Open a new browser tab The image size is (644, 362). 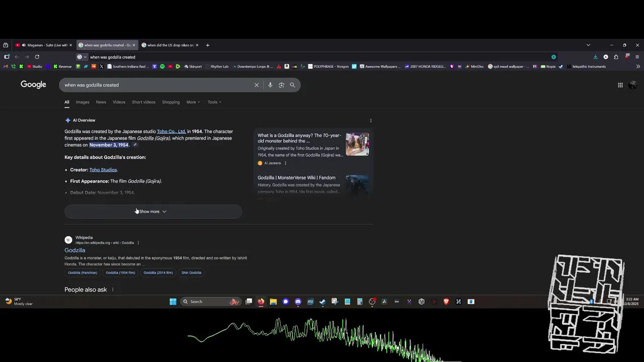click(207, 45)
